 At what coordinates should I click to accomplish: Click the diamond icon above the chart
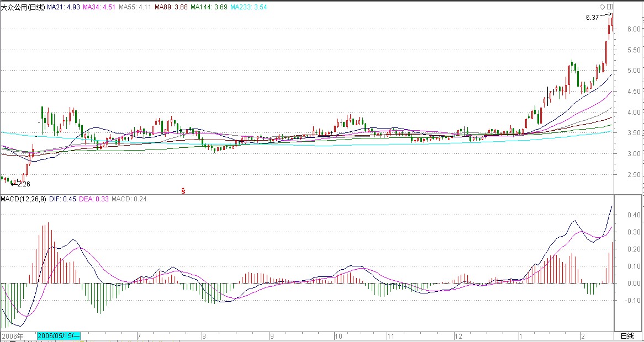click(602, 7)
